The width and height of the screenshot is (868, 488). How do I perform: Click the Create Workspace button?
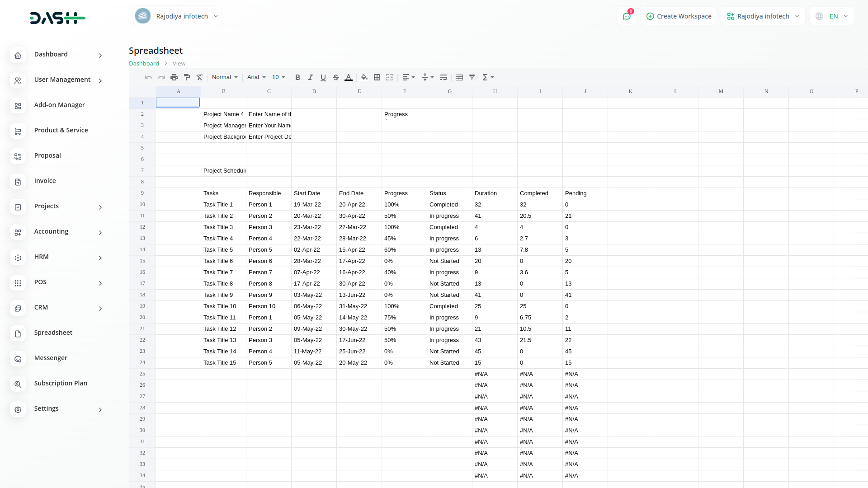tap(678, 16)
